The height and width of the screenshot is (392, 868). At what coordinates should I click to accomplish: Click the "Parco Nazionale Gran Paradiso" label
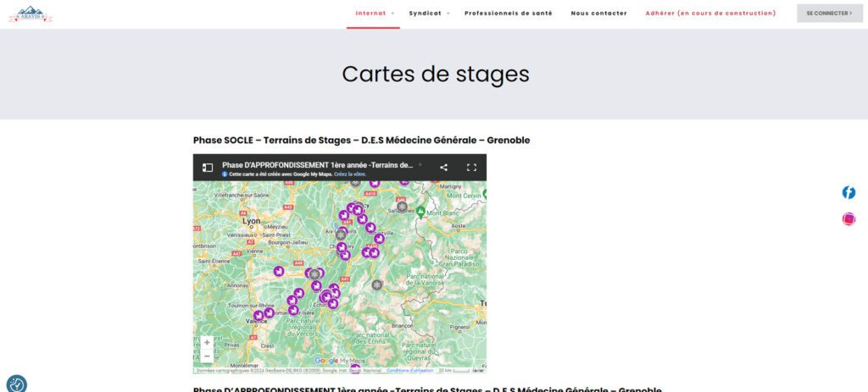tap(457, 257)
